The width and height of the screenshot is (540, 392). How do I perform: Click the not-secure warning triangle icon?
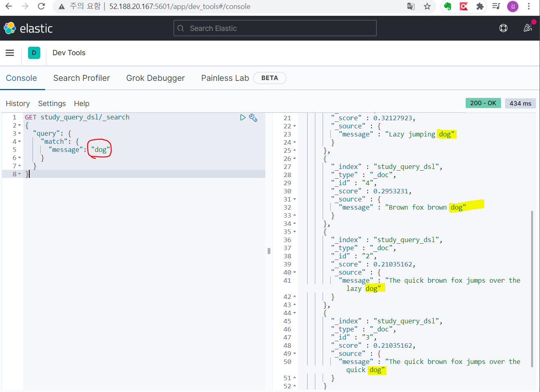[62, 6]
